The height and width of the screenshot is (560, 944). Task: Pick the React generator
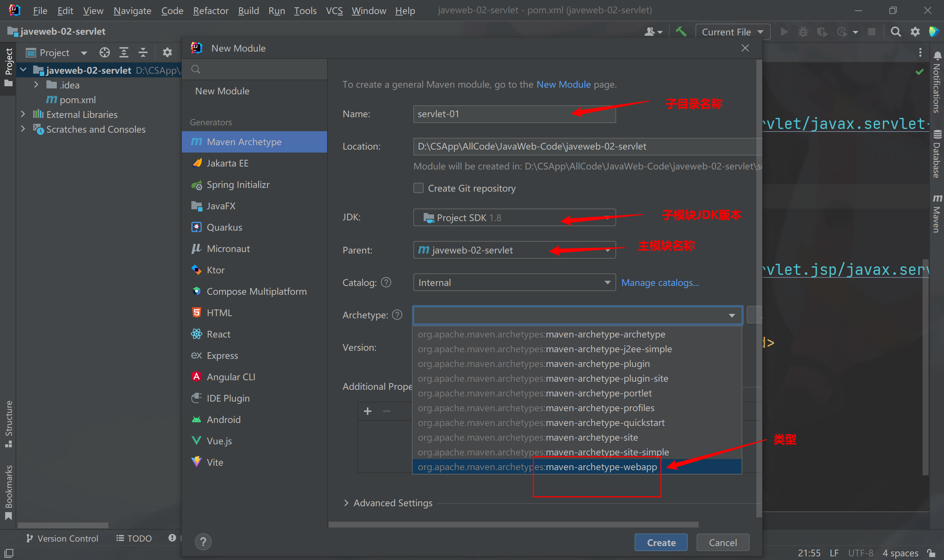click(x=254, y=334)
